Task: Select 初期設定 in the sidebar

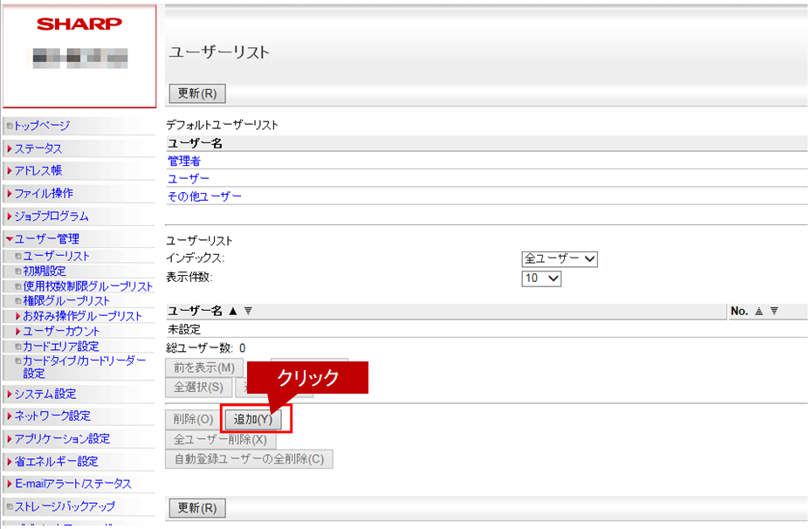Action: coord(44,271)
